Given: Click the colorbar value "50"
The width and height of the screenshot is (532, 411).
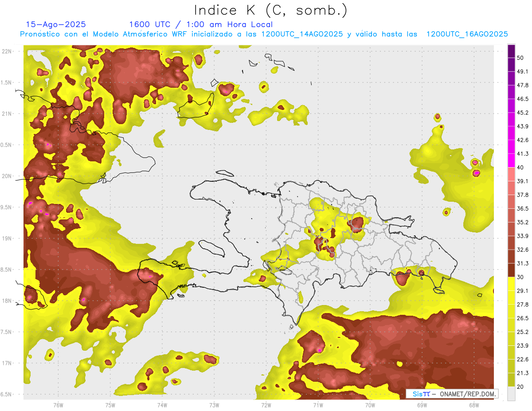Looking at the screenshot, I should pos(520,58).
